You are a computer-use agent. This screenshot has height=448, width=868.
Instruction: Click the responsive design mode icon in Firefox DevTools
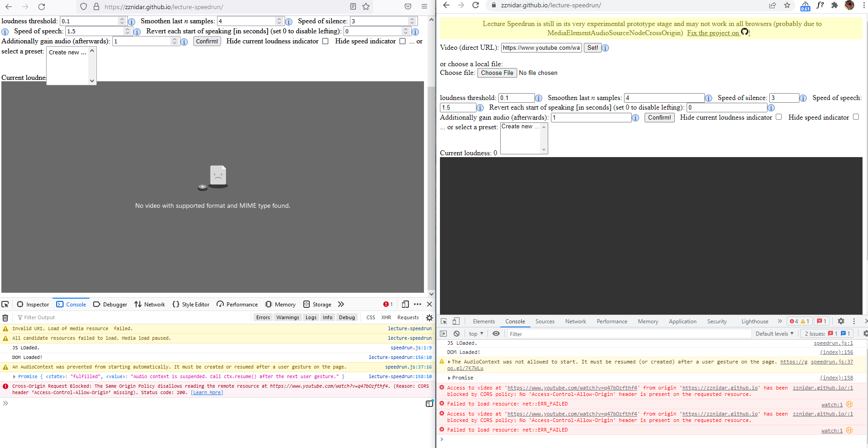click(x=405, y=304)
